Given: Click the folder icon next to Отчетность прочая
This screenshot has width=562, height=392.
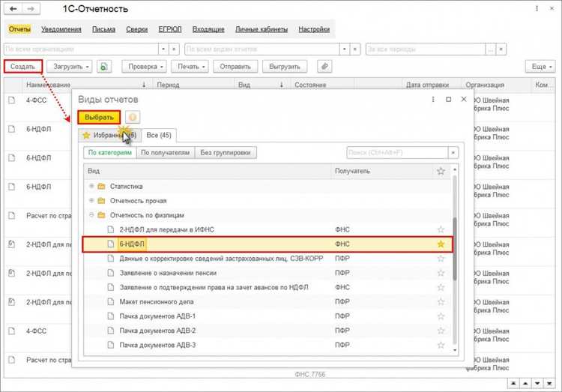Looking at the screenshot, I should (101, 200).
